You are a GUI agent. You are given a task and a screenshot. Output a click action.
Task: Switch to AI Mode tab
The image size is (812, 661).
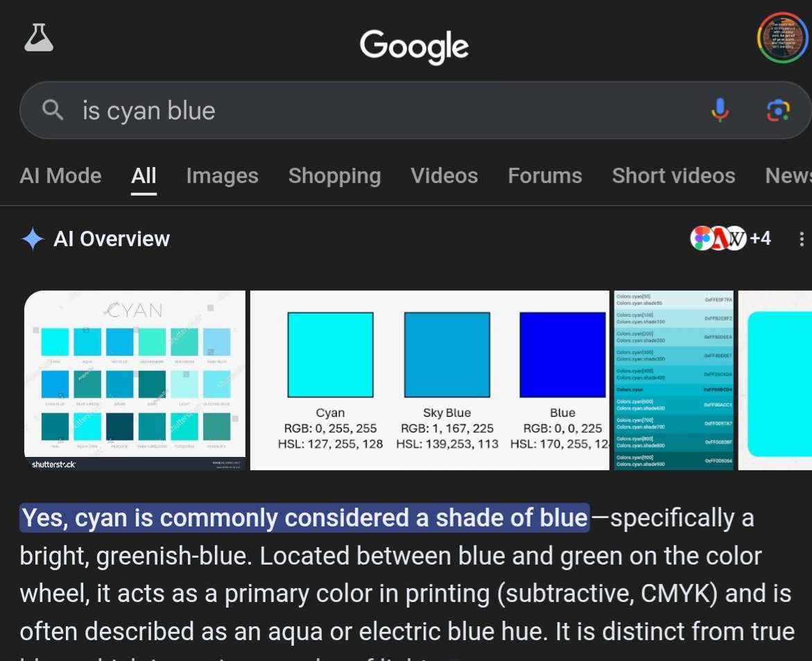point(60,176)
